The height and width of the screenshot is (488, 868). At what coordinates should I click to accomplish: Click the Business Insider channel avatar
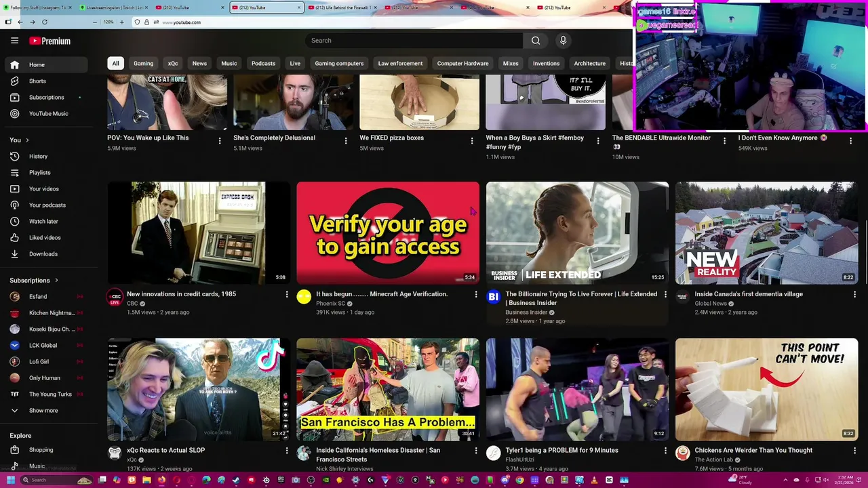[494, 297]
